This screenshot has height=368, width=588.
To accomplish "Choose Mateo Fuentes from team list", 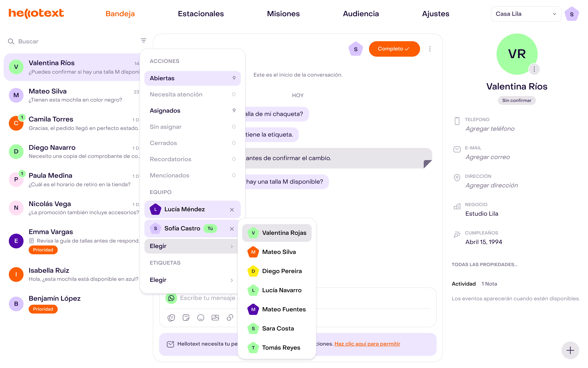I will (277, 309).
